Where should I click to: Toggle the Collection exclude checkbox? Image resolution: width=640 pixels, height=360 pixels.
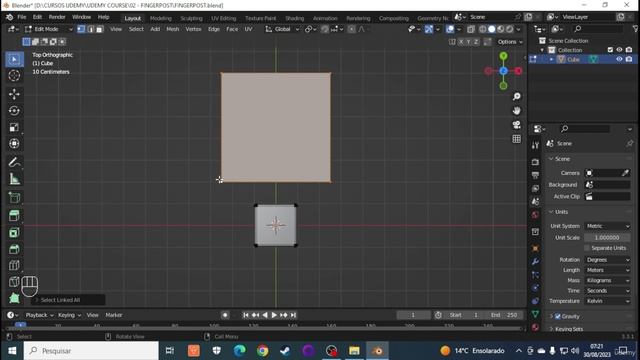click(x=610, y=50)
